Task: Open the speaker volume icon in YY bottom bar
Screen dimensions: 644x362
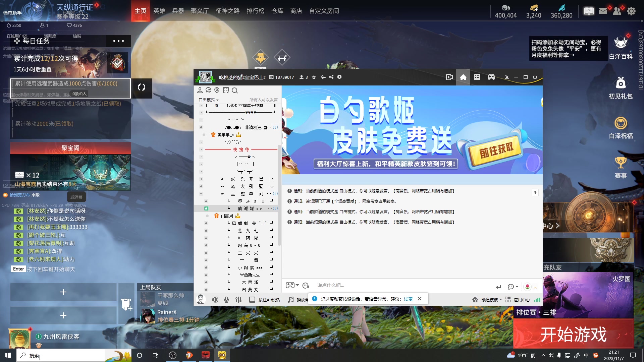Action: click(x=215, y=300)
